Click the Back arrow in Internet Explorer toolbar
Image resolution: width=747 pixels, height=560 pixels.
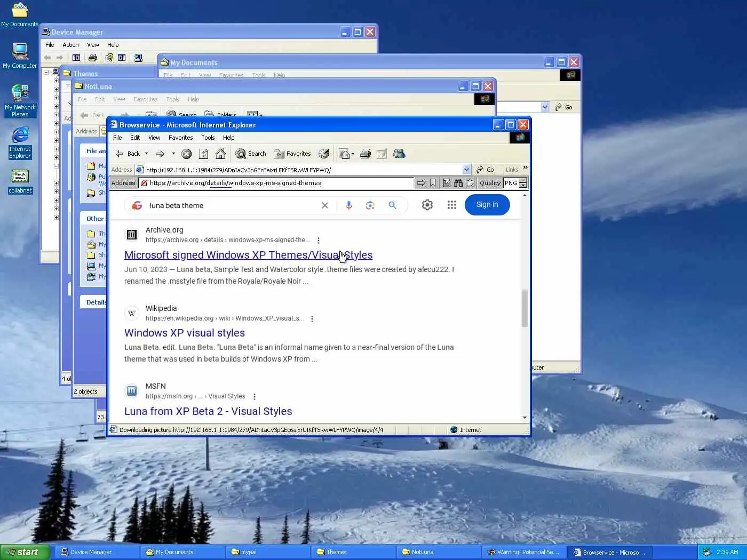(128, 154)
